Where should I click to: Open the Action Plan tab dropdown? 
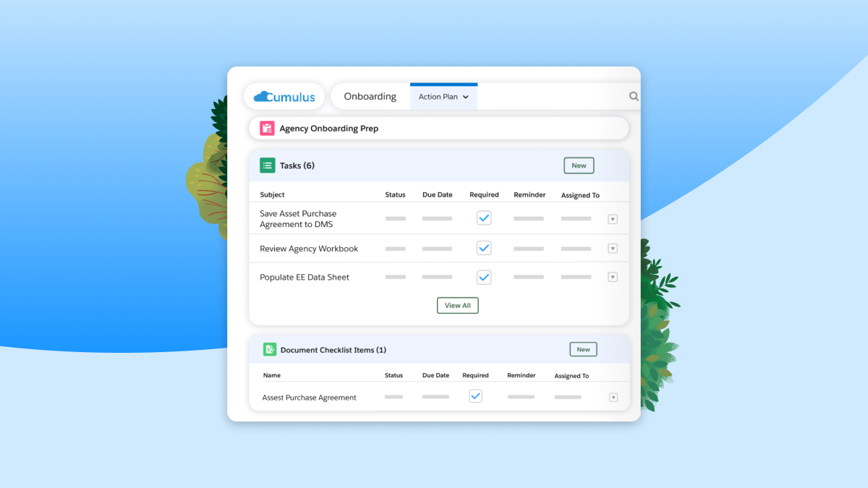pos(467,95)
